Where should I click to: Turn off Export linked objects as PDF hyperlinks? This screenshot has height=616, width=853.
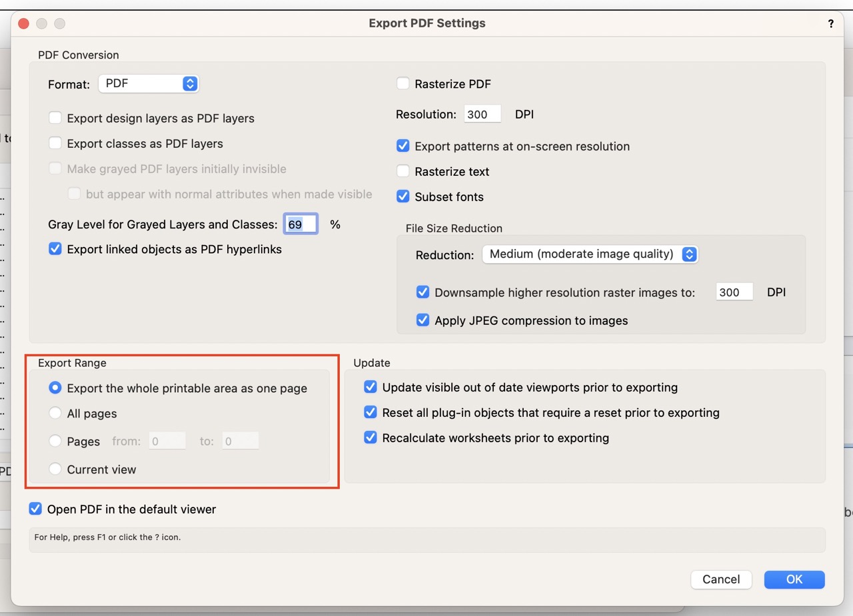tap(55, 250)
